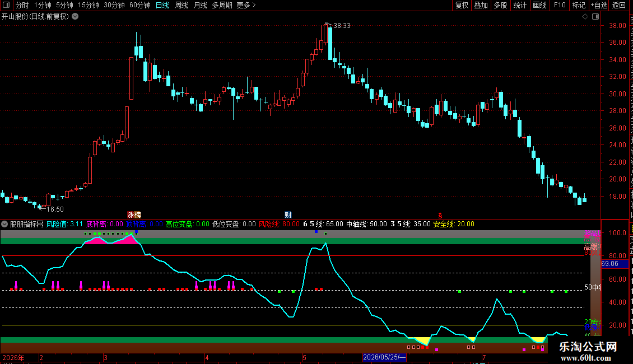Click the 标记 mark button
This screenshot has height=364, width=633.
[579, 5]
